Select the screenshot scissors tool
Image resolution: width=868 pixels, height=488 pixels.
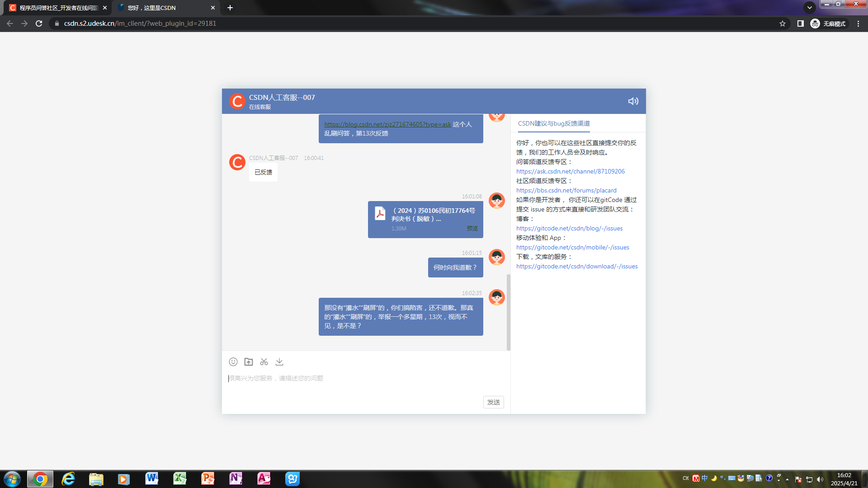(x=264, y=362)
